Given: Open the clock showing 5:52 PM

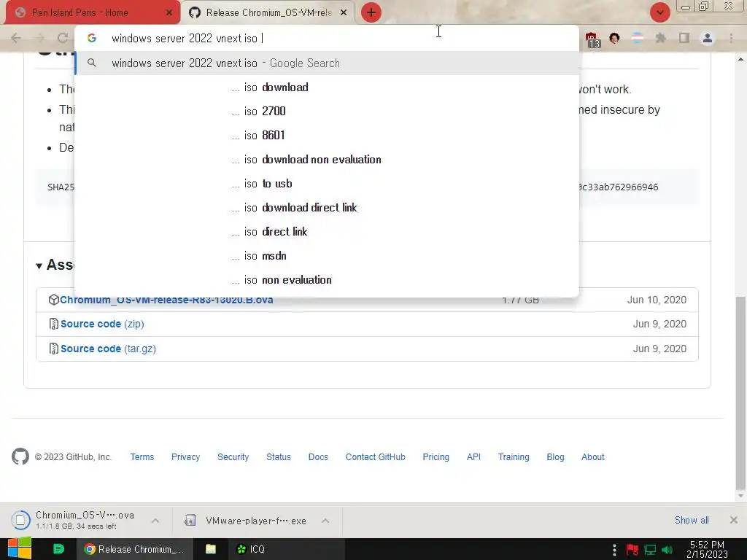Looking at the screenshot, I should (x=707, y=549).
